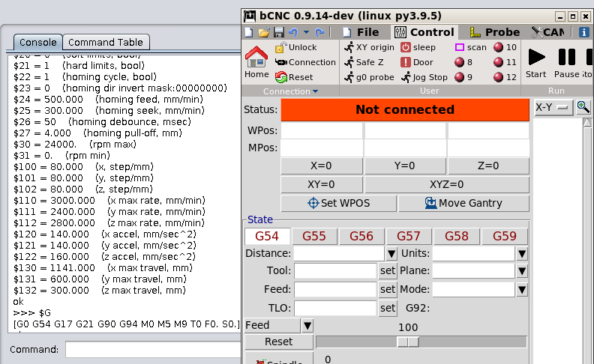The image size is (594, 364).
Task: Click the Move Gantry button
Action: (463, 203)
